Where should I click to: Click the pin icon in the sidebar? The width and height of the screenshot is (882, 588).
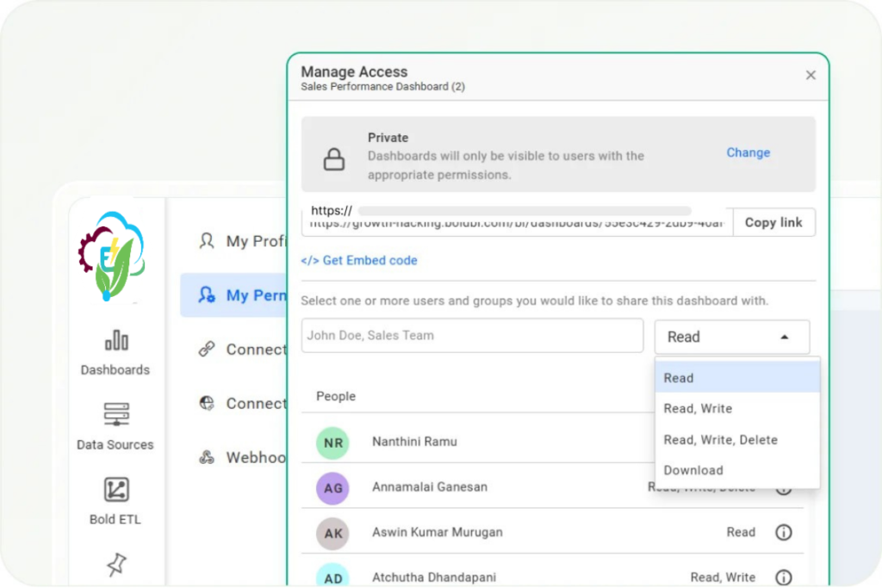pos(115,564)
